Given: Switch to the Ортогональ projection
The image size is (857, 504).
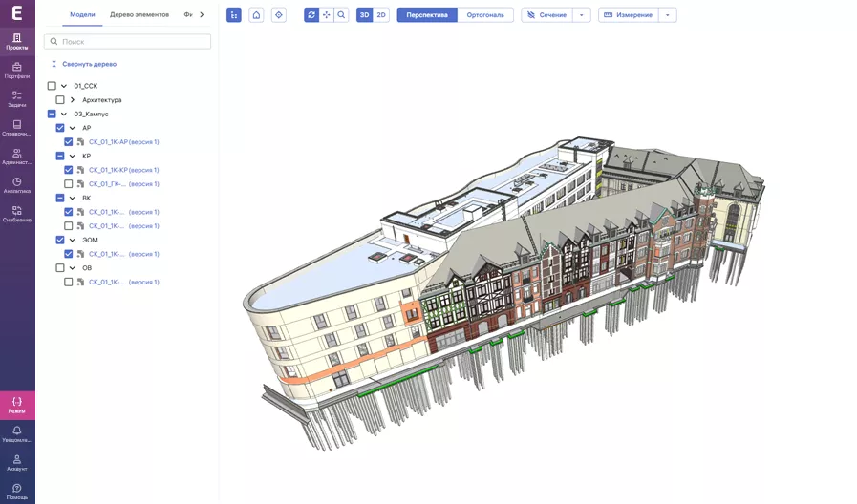Looking at the screenshot, I should pyautogui.click(x=485, y=15).
